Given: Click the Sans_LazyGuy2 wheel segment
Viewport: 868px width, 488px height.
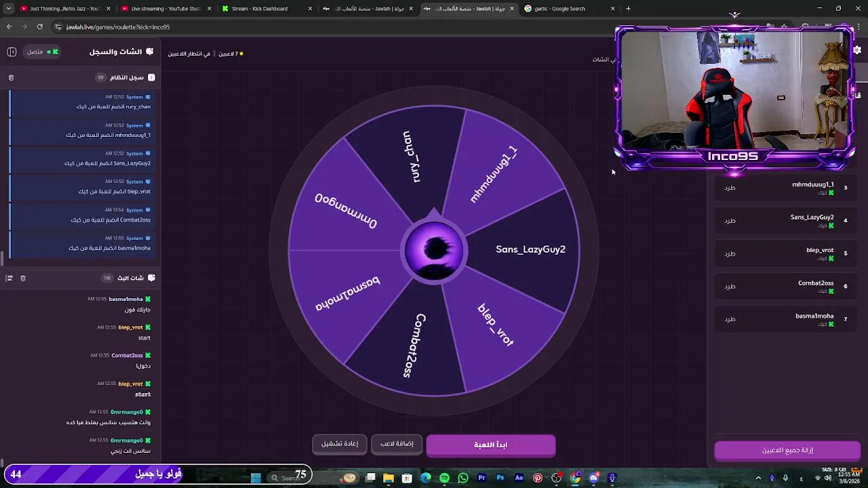Looking at the screenshot, I should 530,249.
